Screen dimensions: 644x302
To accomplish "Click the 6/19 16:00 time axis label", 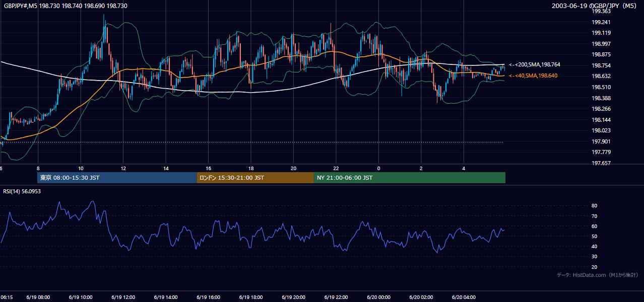I will [x=209, y=297].
